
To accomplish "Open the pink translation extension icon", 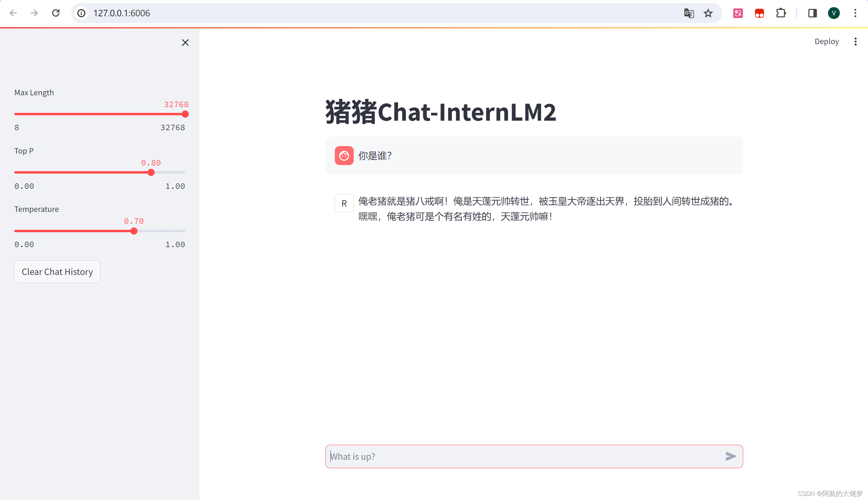I will pyautogui.click(x=738, y=13).
